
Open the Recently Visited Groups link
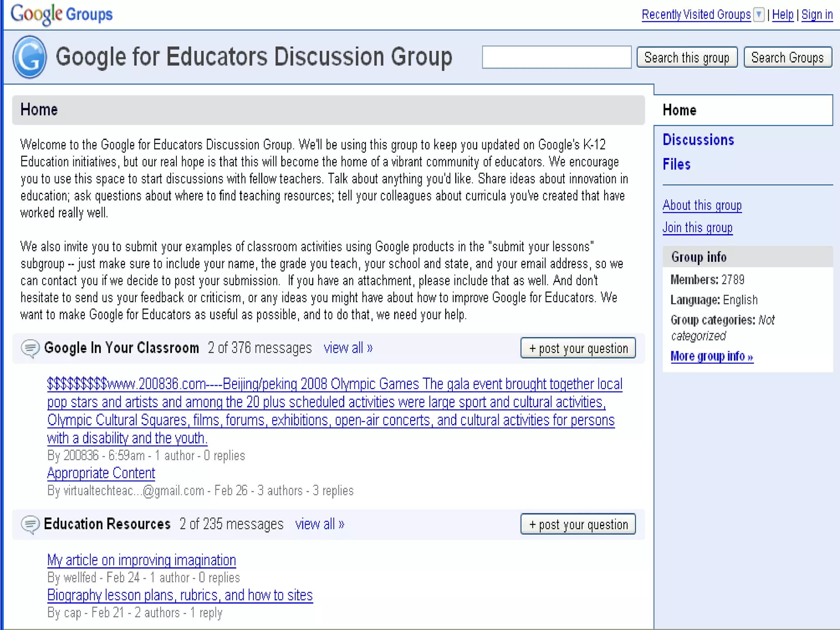(x=696, y=15)
